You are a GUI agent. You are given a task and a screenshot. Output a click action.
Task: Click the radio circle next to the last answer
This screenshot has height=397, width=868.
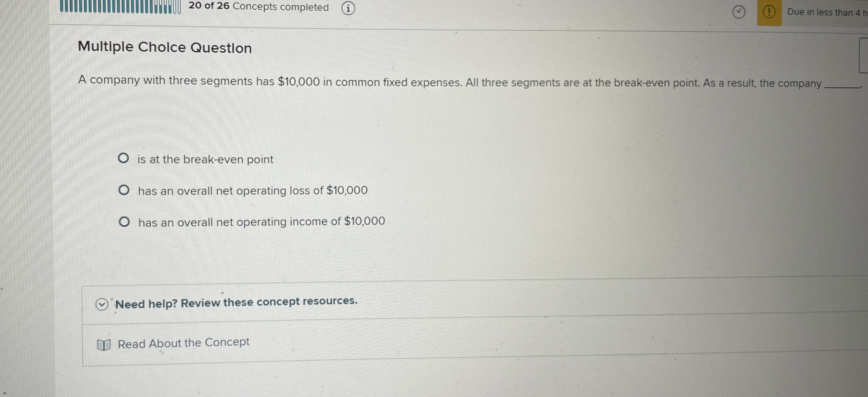(124, 221)
